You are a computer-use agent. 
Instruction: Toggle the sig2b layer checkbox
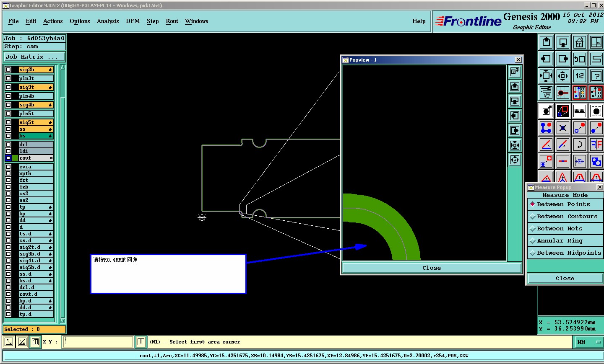[x=8, y=70]
